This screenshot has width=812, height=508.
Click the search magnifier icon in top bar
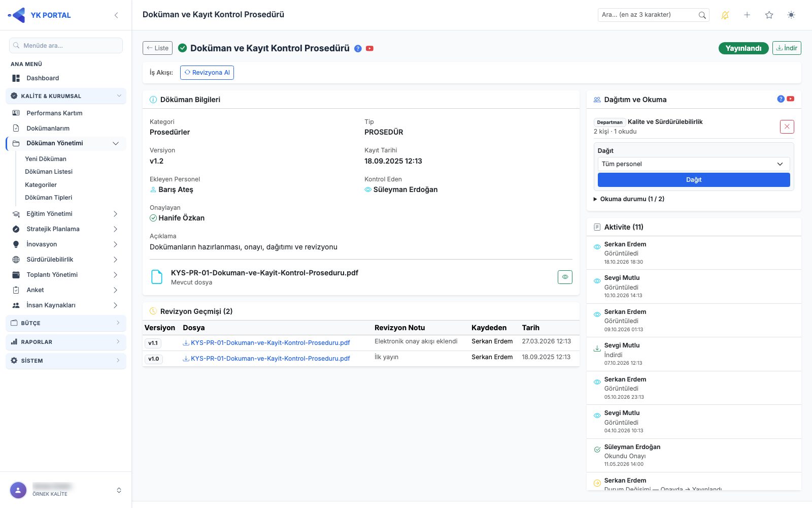tap(702, 15)
